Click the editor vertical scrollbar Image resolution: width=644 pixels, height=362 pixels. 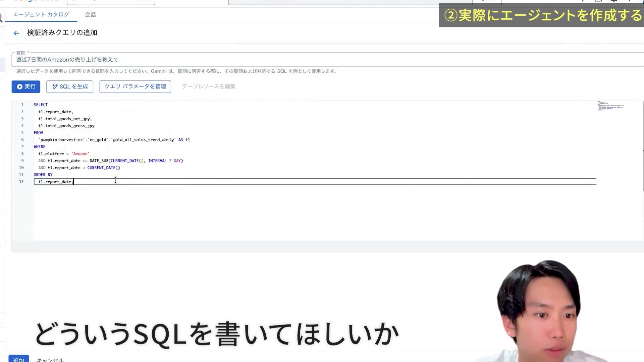click(x=643, y=146)
